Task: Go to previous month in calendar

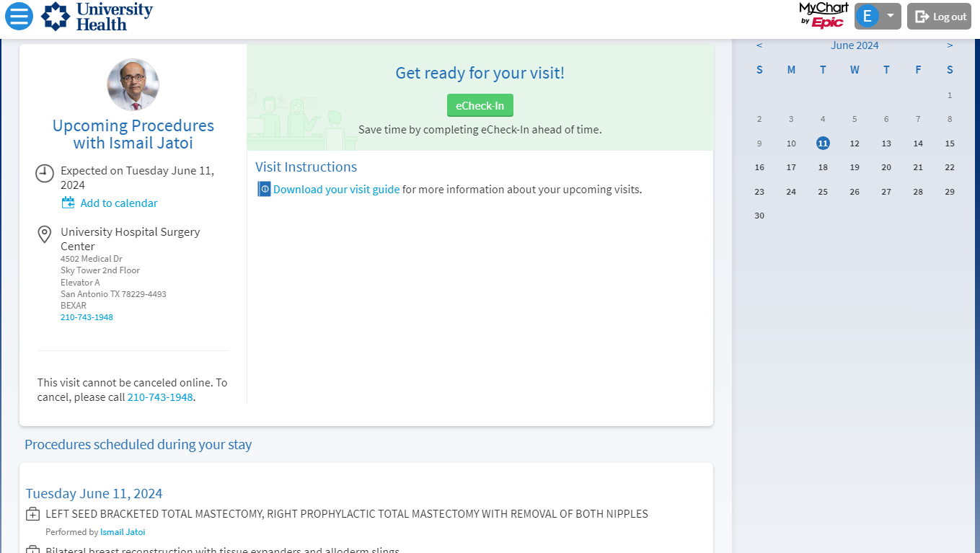Action: tap(759, 45)
